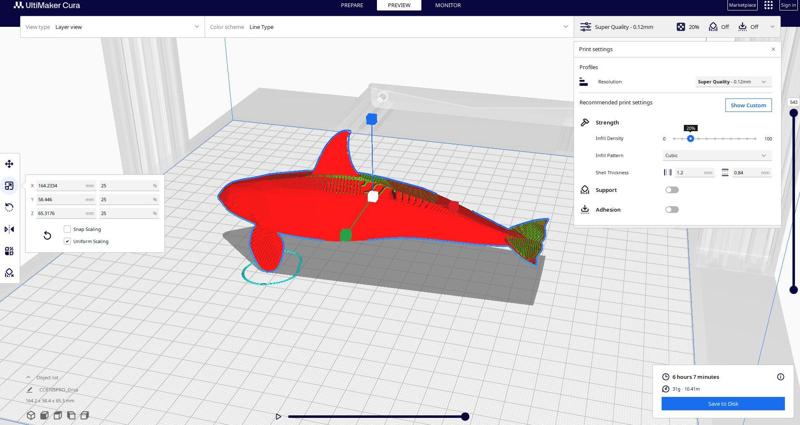
Task: Select the Move tool in the left toolbar
Action: (9, 164)
